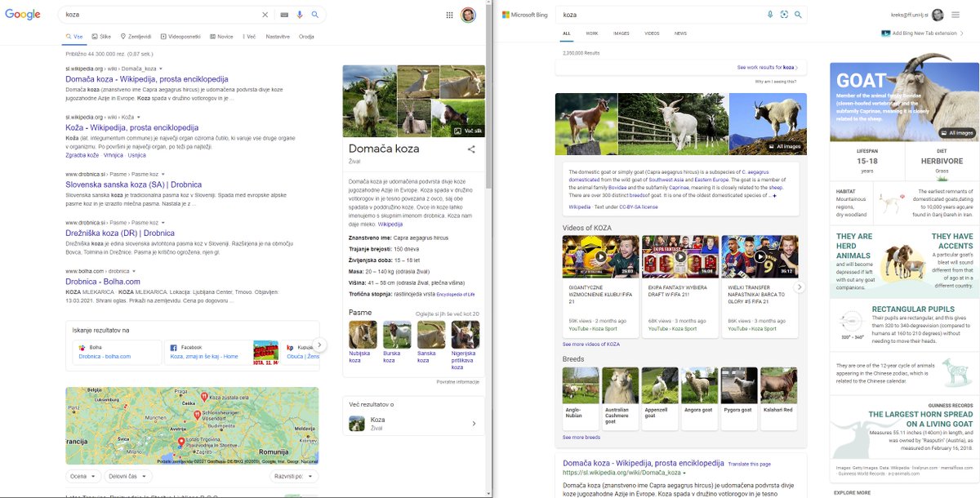Click the Lotos Trgovina map pin

click(x=181, y=442)
